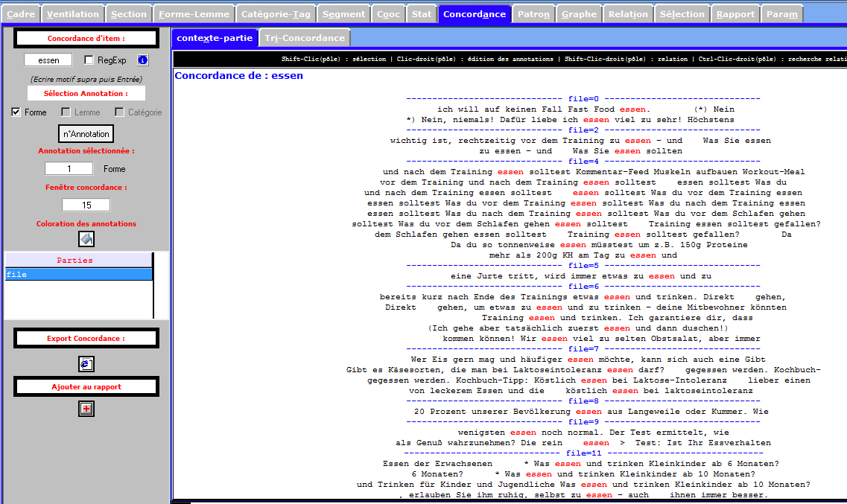Enable the RegExp checkbox
The height and width of the screenshot is (504, 847).
(x=89, y=60)
